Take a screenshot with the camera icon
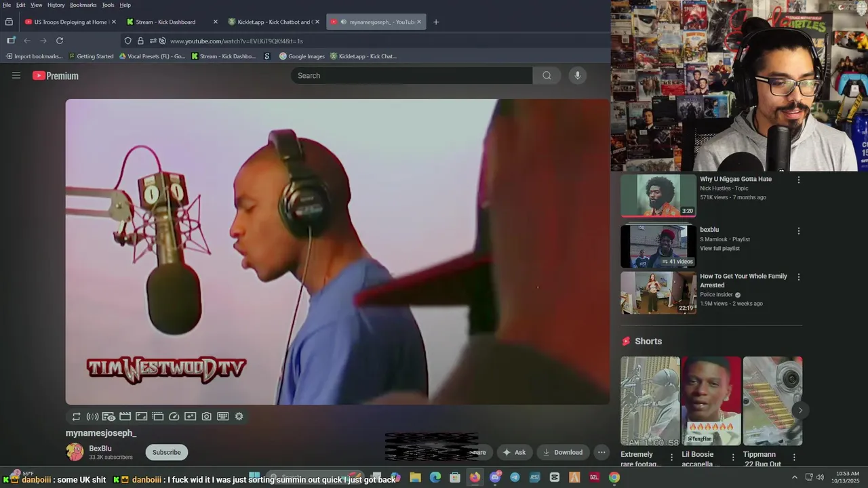Screen dimensions: 868x488 tap(206, 416)
